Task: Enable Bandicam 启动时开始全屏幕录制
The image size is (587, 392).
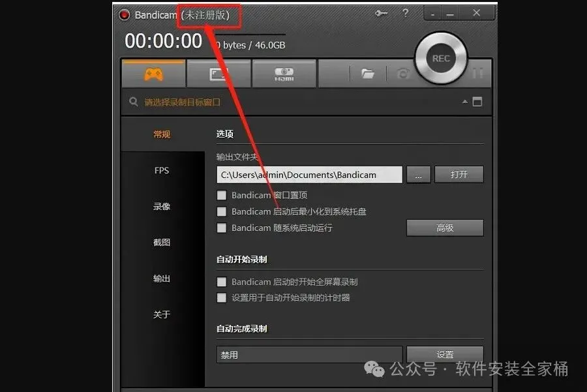Action: tap(222, 282)
